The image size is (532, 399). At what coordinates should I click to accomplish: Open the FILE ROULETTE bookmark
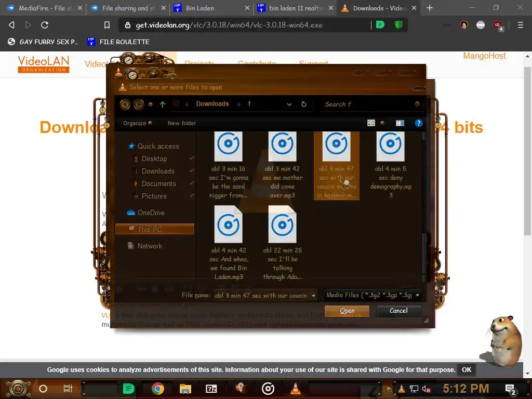pyautogui.click(x=118, y=42)
